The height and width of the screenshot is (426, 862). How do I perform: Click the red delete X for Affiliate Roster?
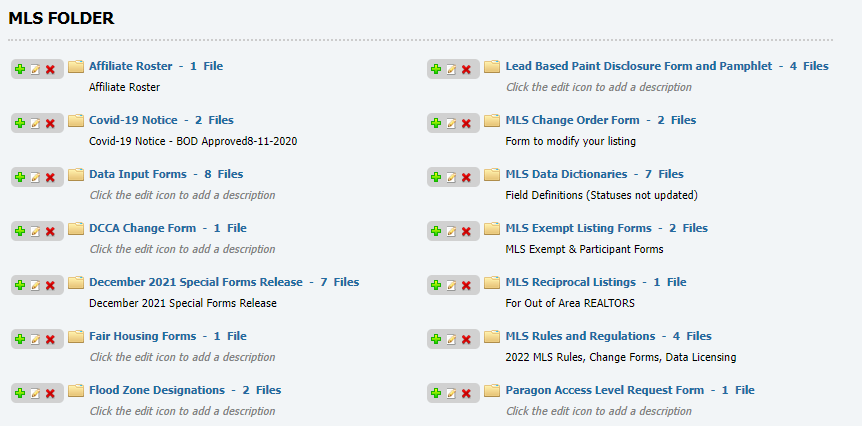(x=50, y=69)
